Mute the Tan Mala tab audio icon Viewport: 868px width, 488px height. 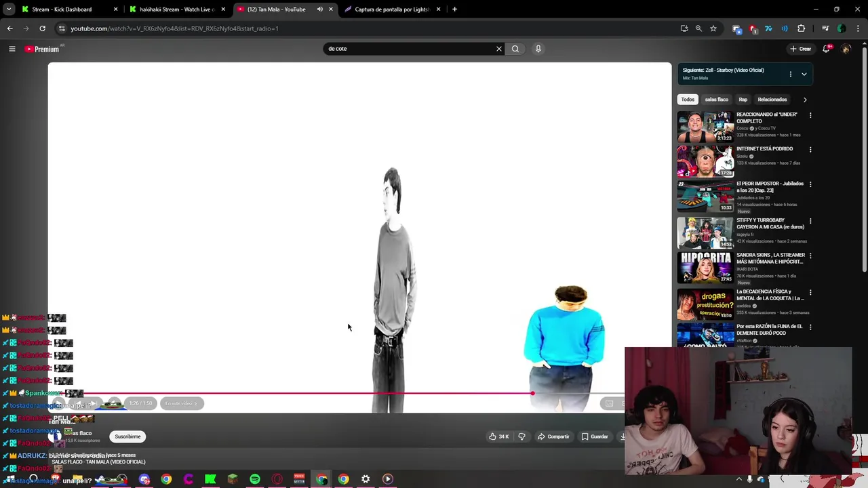(319, 9)
